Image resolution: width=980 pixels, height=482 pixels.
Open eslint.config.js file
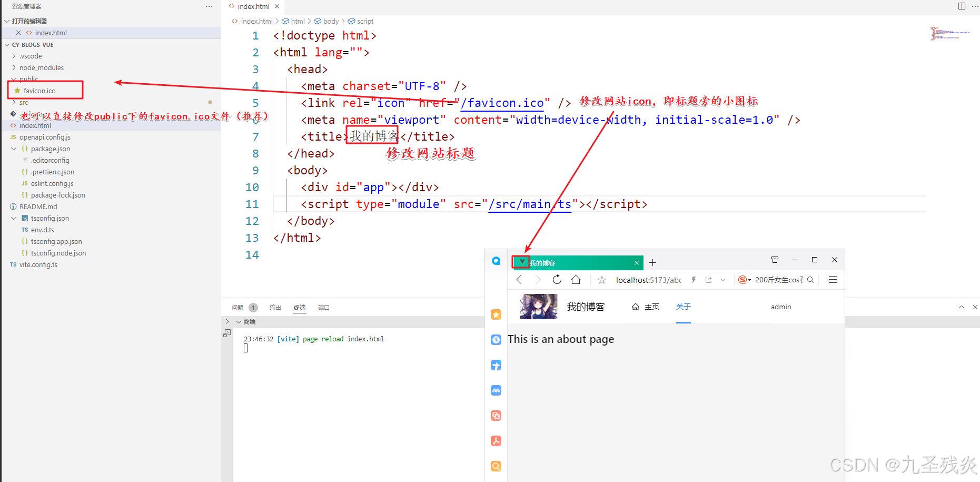[x=52, y=183]
